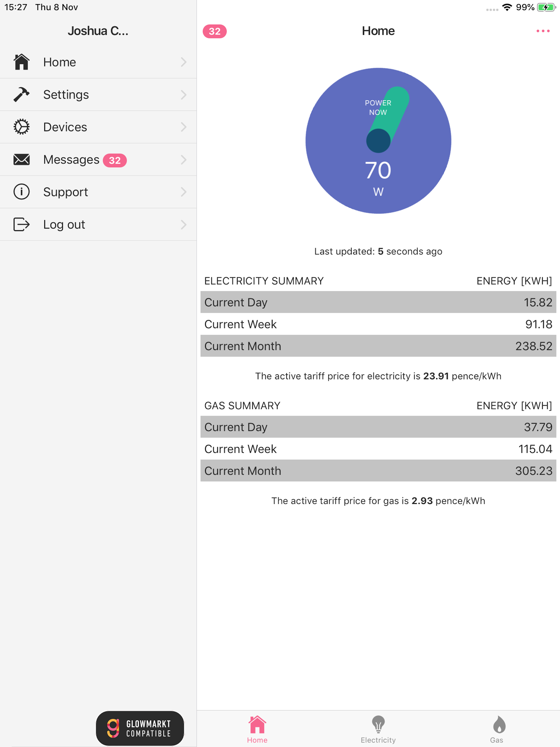Tap the envelope icon for Messages
Viewport: 560px width, 747px height.
point(21,159)
